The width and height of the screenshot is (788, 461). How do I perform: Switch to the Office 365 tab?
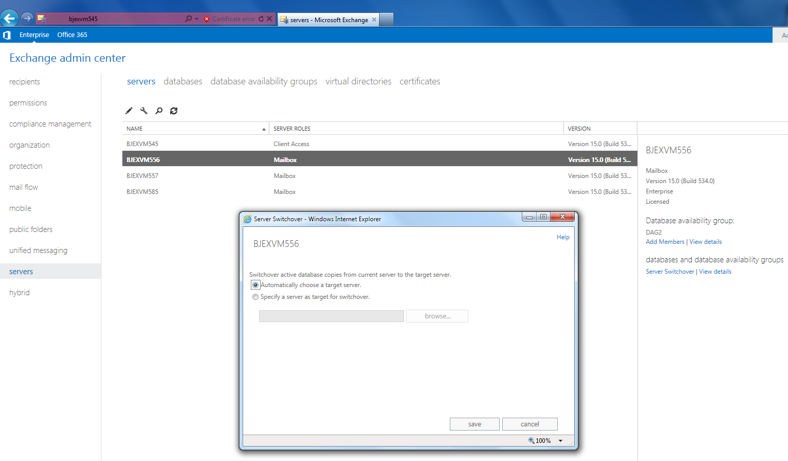click(x=72, y=35)
